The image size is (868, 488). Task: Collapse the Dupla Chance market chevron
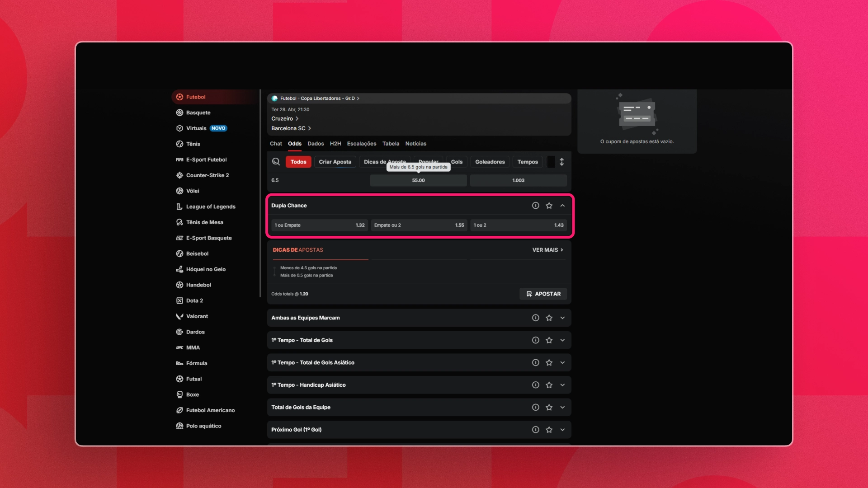pyautogui.click(x=563, y=206)
